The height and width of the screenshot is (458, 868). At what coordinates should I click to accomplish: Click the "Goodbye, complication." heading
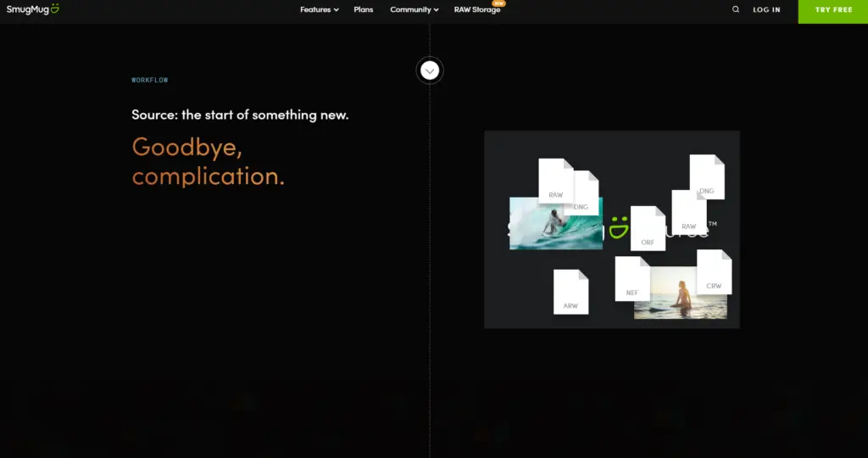click(x=208, y=161)
